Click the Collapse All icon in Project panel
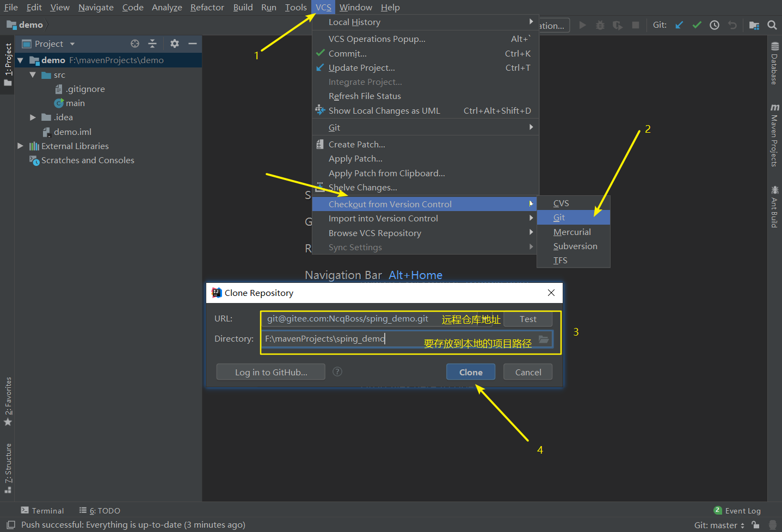Viewport: 782px width, 532px height. pyautogui.click(x=152, y=44)
